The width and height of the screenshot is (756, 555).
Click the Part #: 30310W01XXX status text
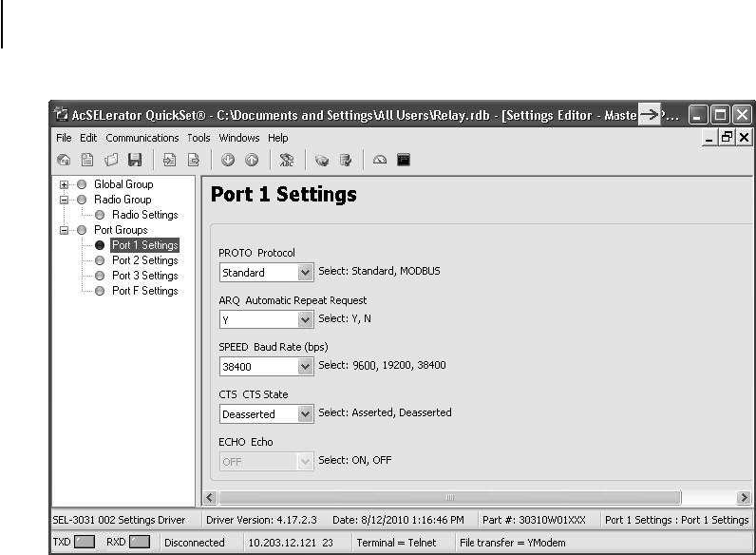534,520
